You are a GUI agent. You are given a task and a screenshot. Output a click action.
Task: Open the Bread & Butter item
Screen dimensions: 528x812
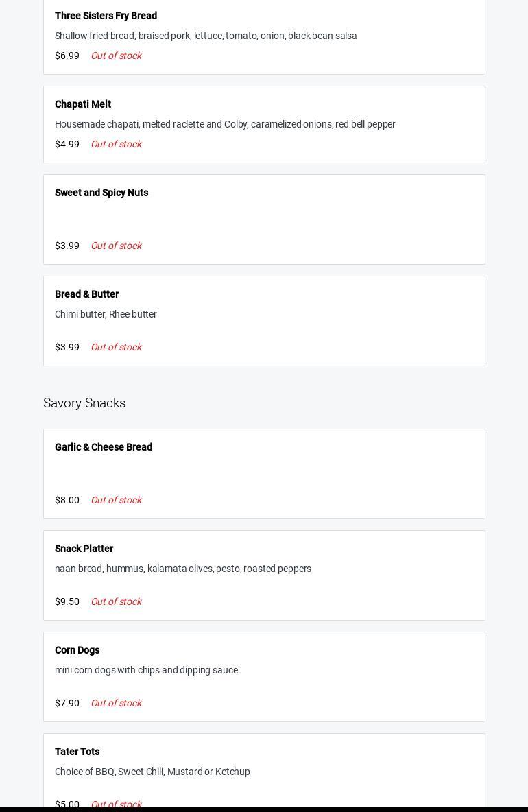(x=86, y=294)
